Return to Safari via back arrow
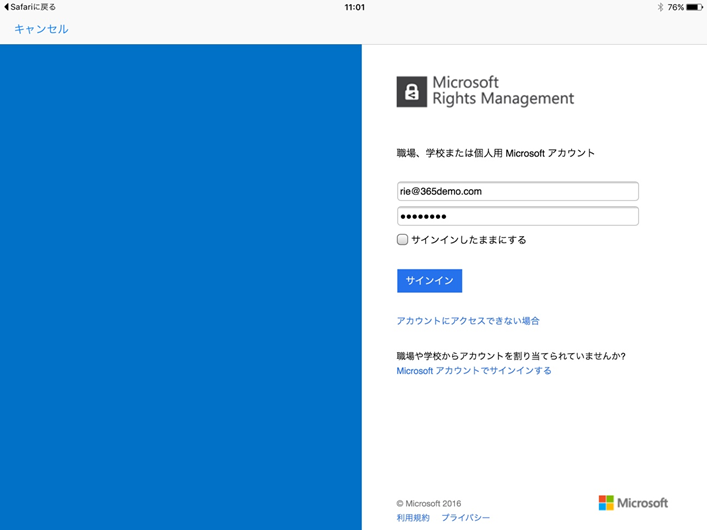 click(x=30, y=7)
